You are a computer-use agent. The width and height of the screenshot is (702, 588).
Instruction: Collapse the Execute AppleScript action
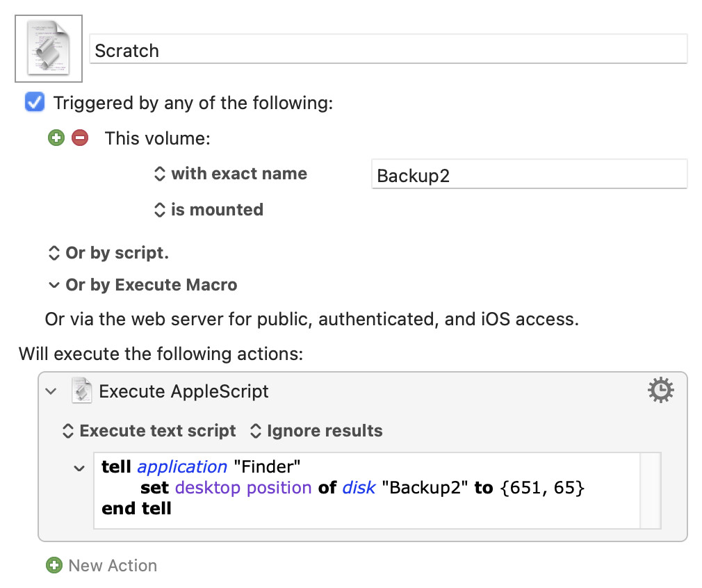pos(51,391)
